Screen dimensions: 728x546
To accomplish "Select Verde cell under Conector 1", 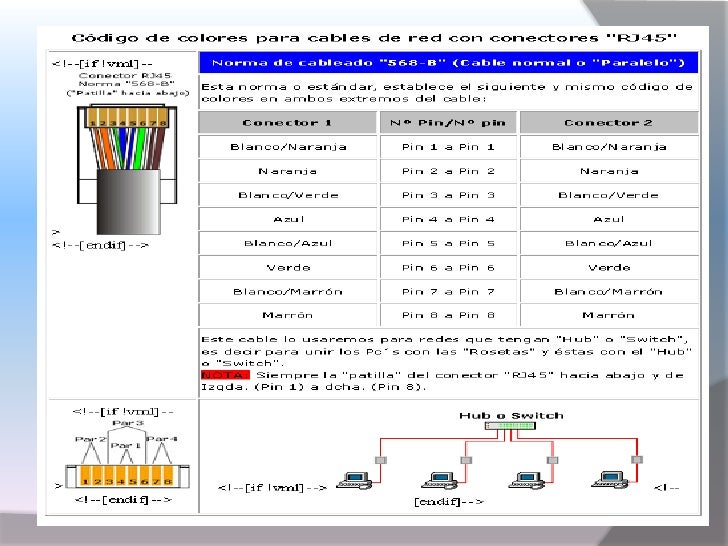I will (x=287, y=267).
